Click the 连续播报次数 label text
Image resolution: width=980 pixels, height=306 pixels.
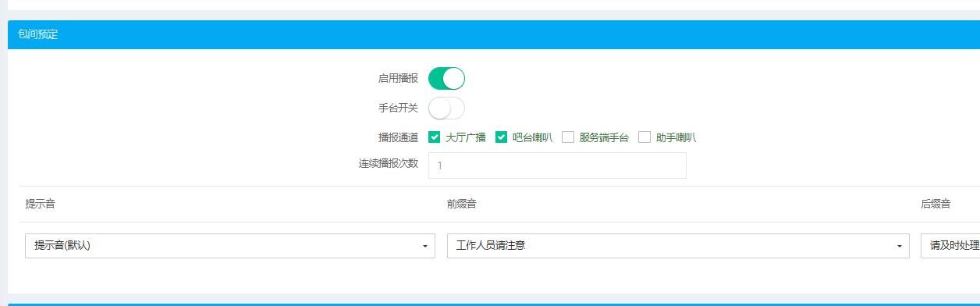(x=388, y=163)
